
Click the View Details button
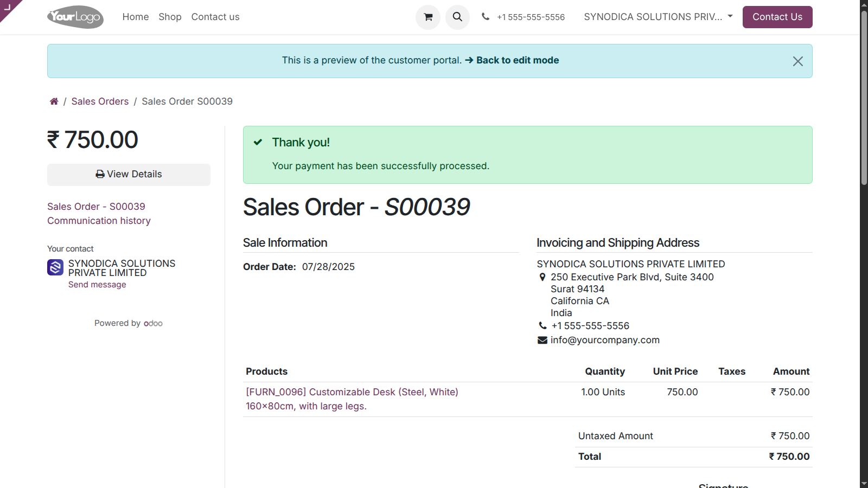point(129,175)
